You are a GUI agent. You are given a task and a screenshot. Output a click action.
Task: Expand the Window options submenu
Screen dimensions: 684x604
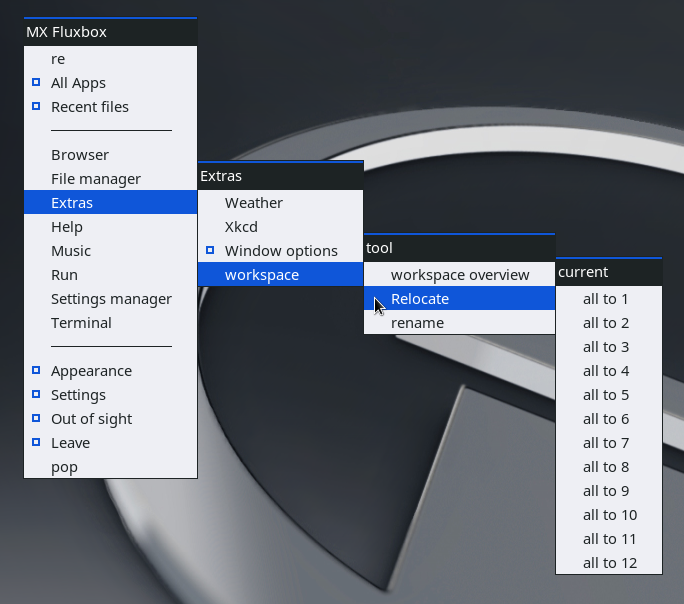pos(280,250)
